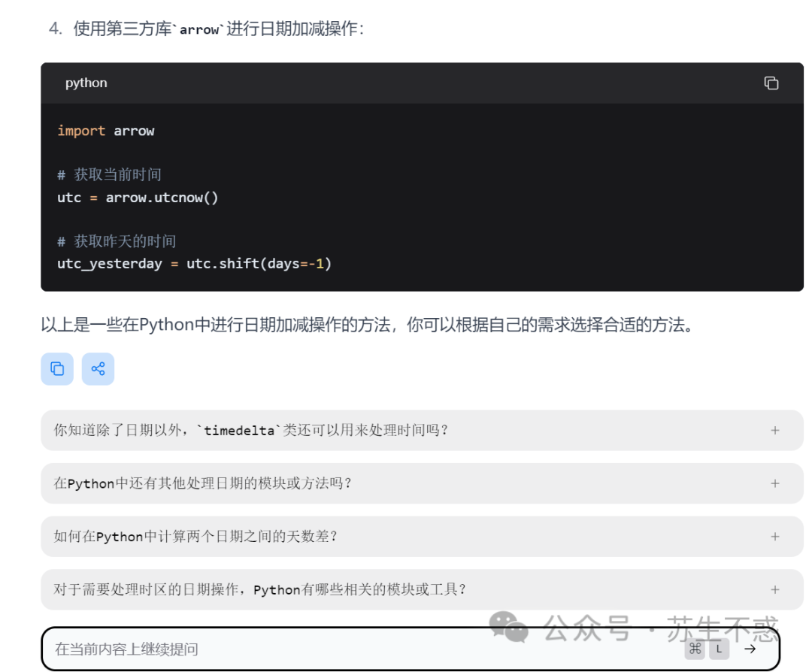Click the summary sentence starting '以上是一些'
Image resolution: width=812 pixels, height=672 pixels.
click(367, 325)
